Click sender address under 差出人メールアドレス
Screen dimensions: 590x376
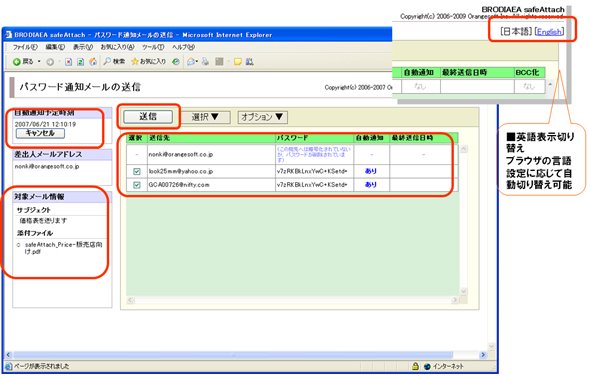click(x=47, y=166)
